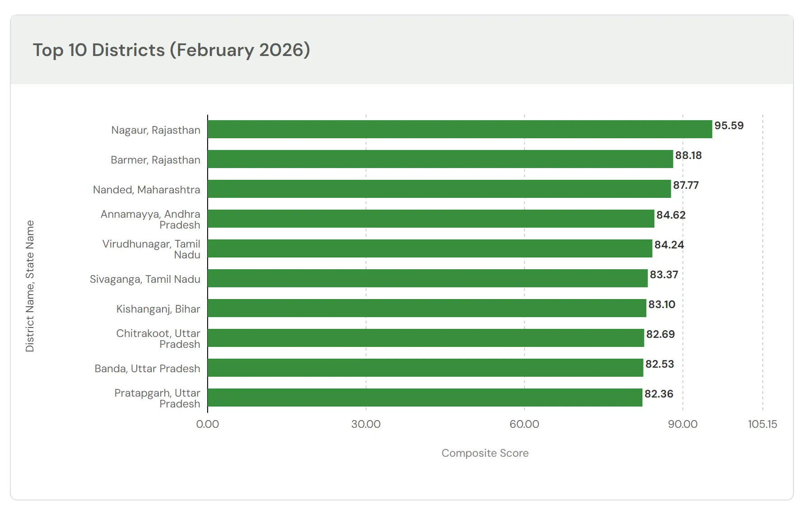The width and height of the screenshot is (812, 510).
Task: Click the Chitrakoot, Uttar Pradesh bar
Action: click(x=426, y=338)
